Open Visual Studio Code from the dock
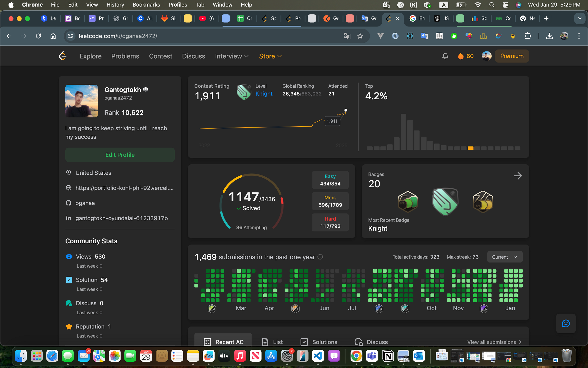This screenshot has width=588, height=368. [318, 356]
